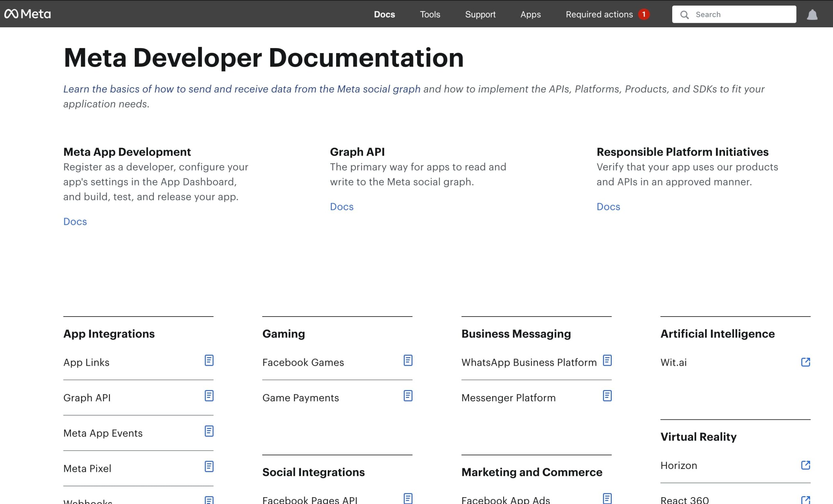
Task: Open Docs link under Graph API
Action: click(x=341, y=207)
